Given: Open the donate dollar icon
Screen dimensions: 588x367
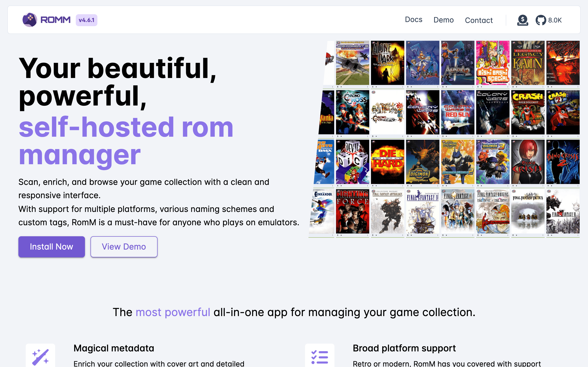Looking at the screenshot, I should (522, 20).
